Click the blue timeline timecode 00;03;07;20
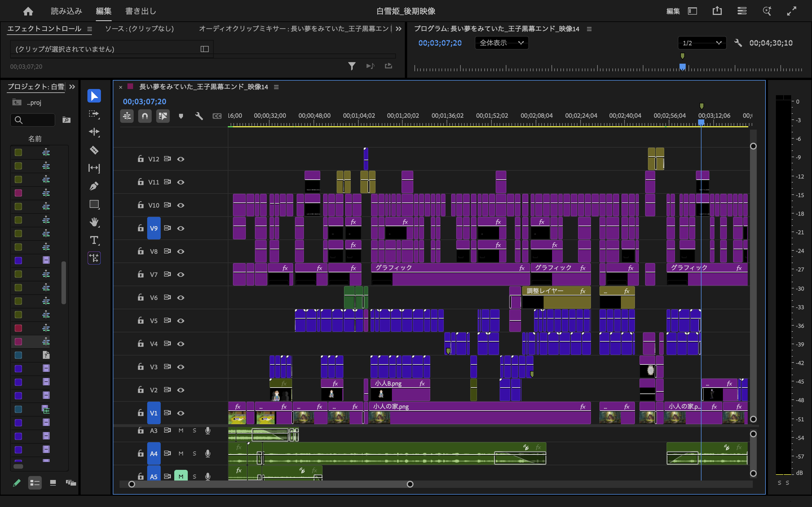Image resolution: width=812 pixels, height=507 pixels. (144, 101)
